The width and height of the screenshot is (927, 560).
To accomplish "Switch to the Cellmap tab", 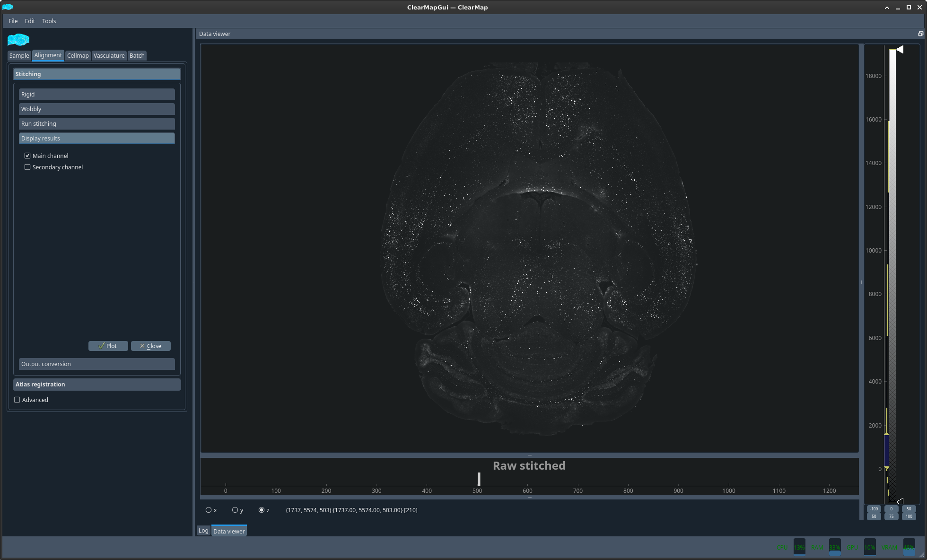I will (78, 55).
